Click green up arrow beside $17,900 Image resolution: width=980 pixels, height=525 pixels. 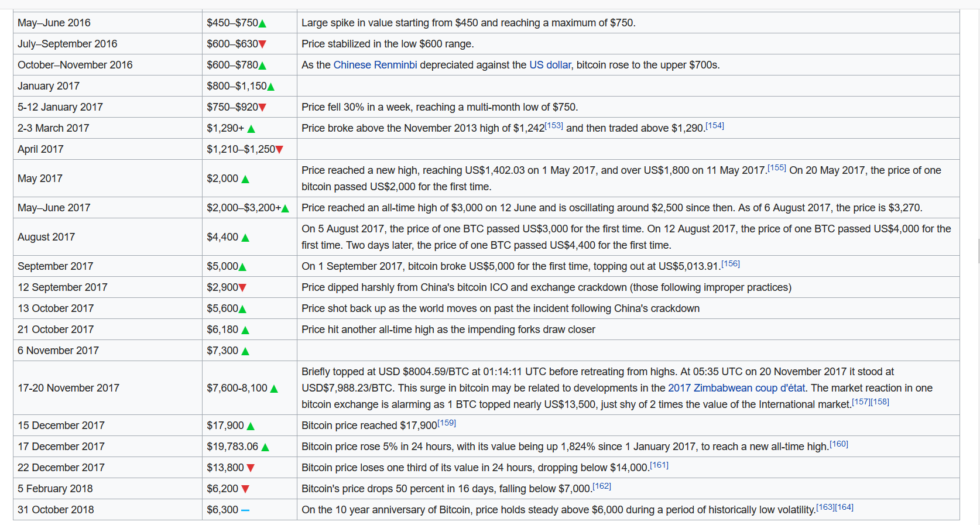251,426
